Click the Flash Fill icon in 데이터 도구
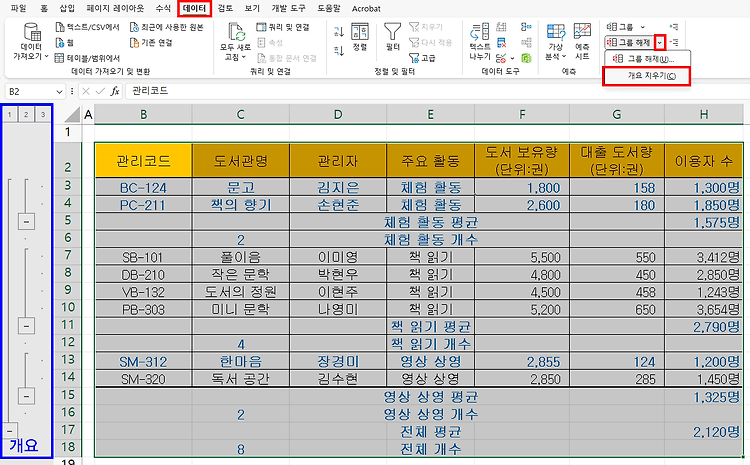This screenshot has height=465, width=750. 501,27
